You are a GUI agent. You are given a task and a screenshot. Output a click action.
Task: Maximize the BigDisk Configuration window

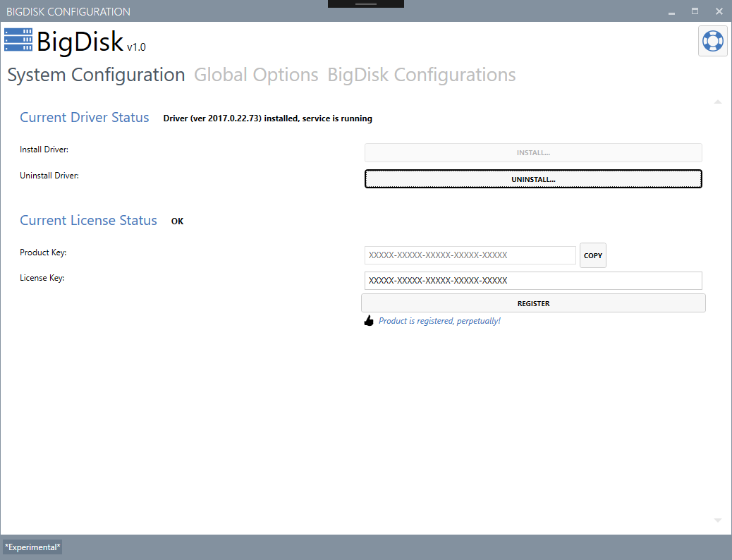pos(695,11)
